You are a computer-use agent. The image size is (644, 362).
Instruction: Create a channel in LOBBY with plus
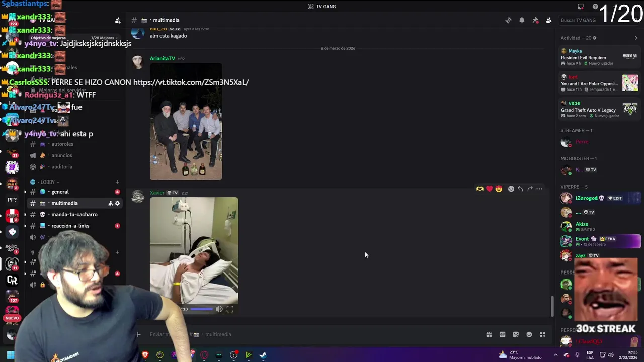tap(117, 182)
